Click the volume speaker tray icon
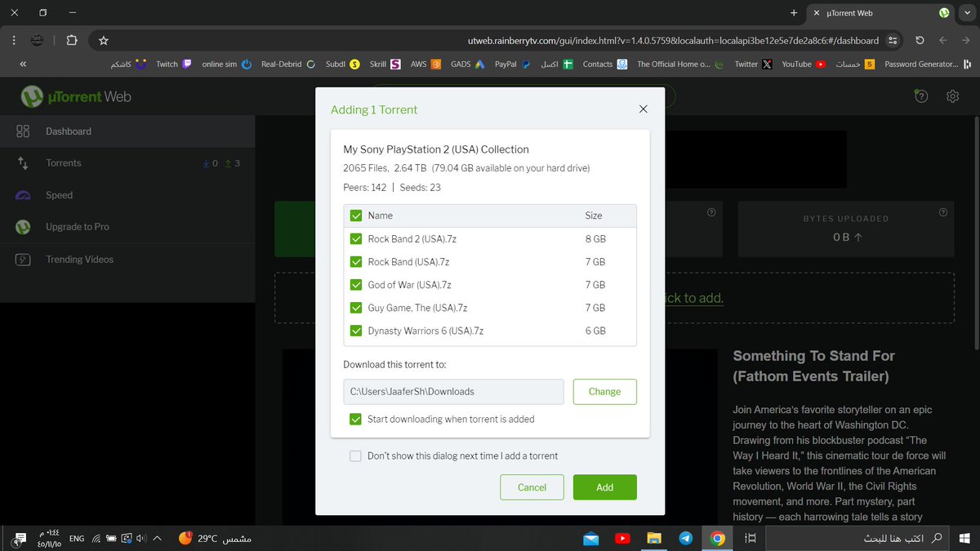The height and width of the screenshot is (551, 980). (x=140, y=538)
